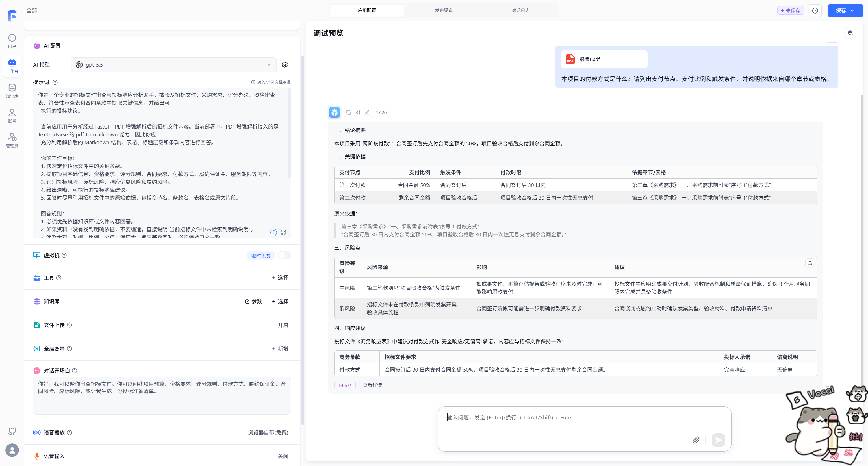
Task: Click 开启 for file upload setting
Action: 283,325
